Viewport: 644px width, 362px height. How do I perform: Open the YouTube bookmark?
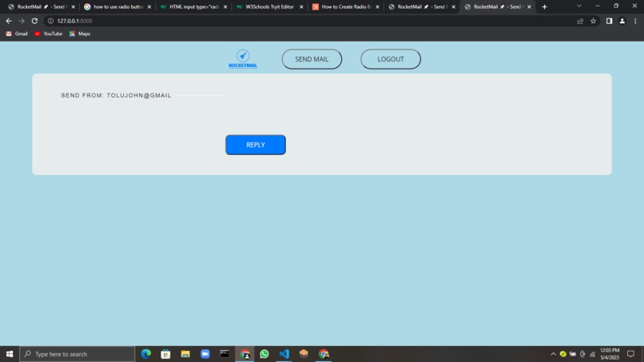49,34
